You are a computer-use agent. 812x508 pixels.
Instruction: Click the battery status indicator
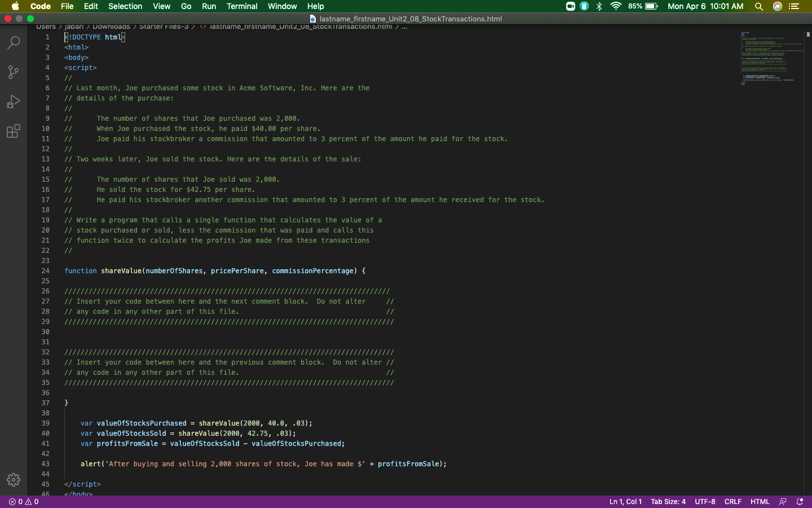coord(643,6)
